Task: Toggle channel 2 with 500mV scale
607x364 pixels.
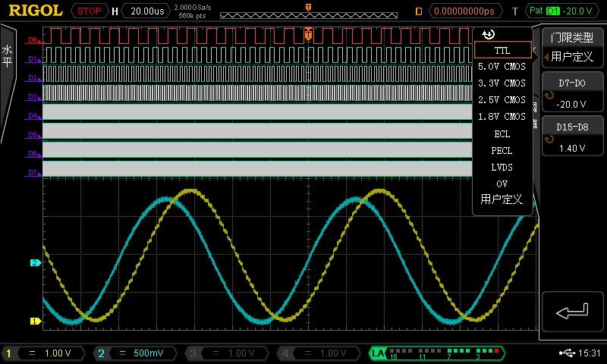Action: [x=137, y=353]
